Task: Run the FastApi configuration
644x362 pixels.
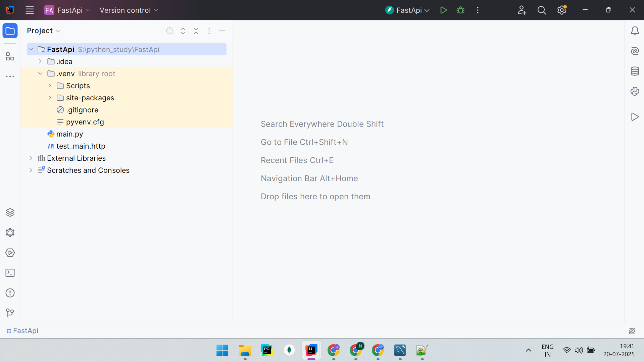Action: [443, 10]
